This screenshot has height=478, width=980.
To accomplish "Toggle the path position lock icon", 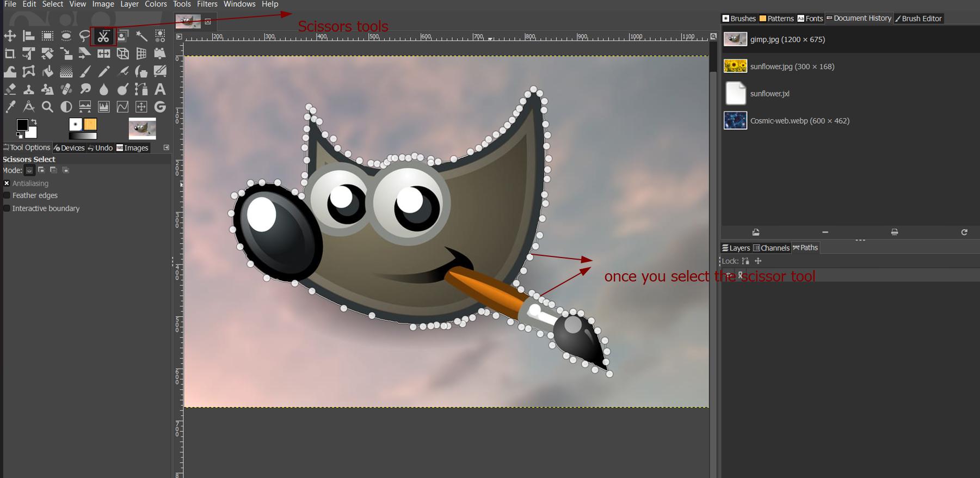I will coord(758,261).
